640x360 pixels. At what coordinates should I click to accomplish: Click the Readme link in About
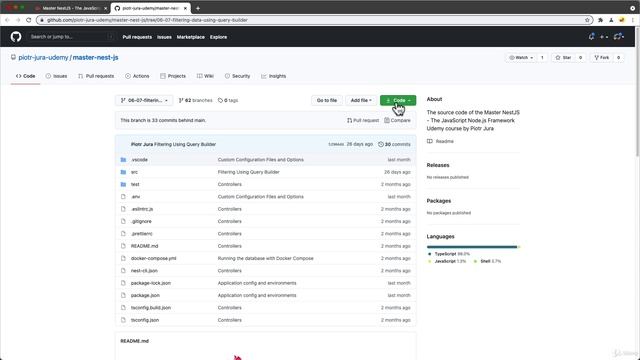pos(440,141)
